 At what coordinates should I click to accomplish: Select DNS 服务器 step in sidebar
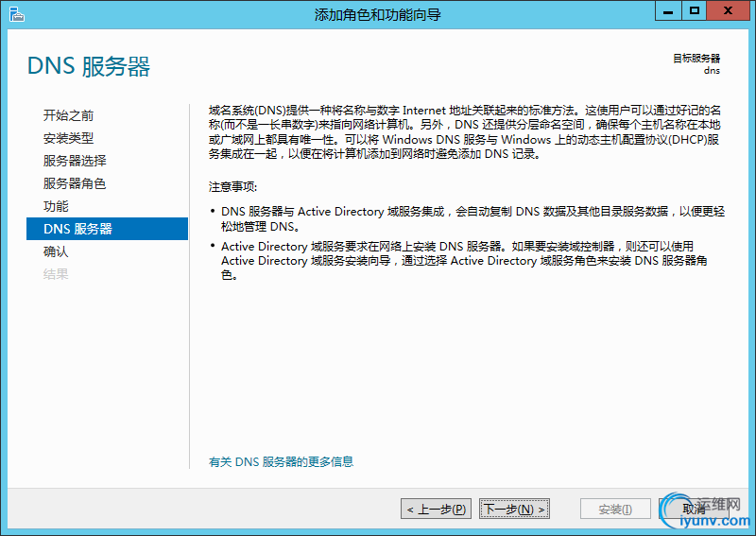[107, 229]
